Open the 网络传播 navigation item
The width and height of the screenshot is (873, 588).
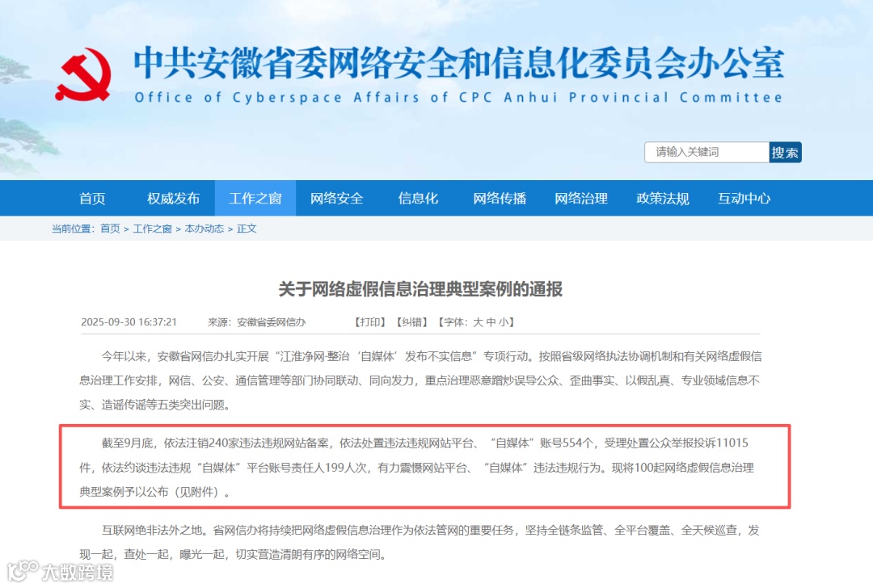point(500,198)
